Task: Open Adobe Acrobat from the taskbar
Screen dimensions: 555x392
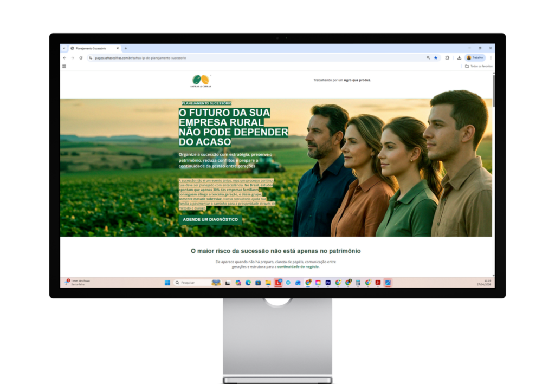Action: click(x=377, y=282)
